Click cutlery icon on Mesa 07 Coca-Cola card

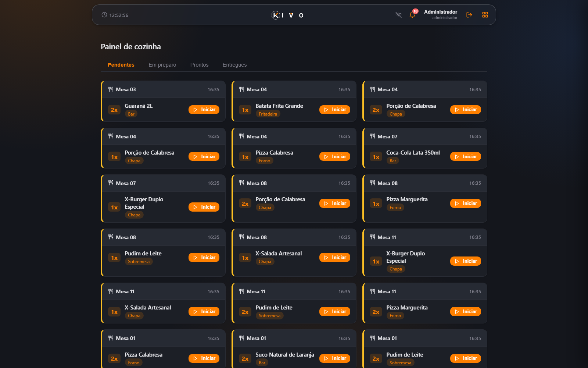click(x=372, y=136)
